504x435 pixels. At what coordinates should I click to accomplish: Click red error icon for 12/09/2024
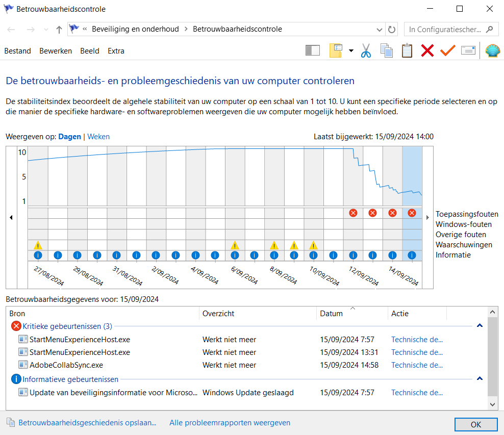[353, 213]
